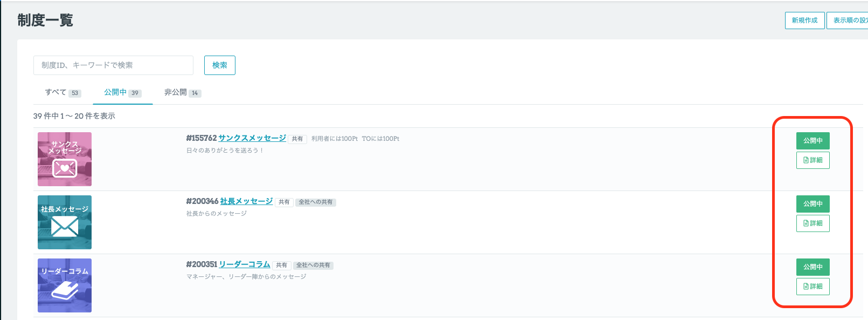Open the サンクスメッセージ title link
Screen dimensions: 868x320
[252, 138]
